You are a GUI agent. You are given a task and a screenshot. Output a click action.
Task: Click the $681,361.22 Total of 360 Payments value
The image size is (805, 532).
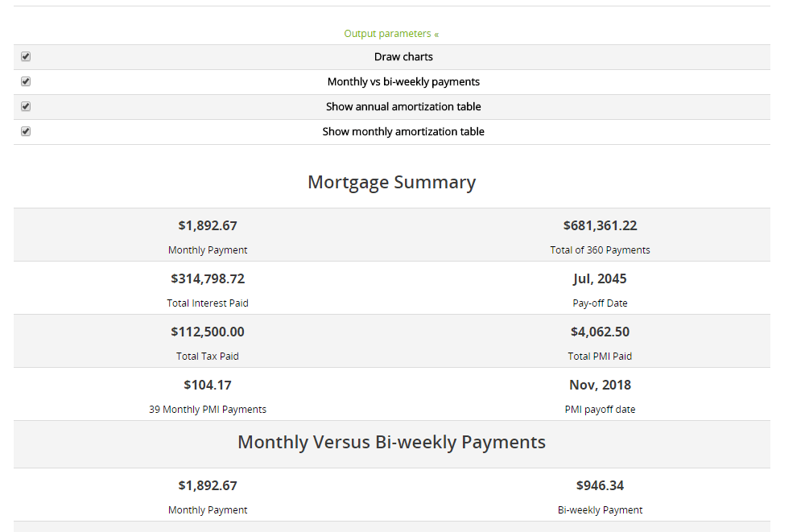pos(601,225)
